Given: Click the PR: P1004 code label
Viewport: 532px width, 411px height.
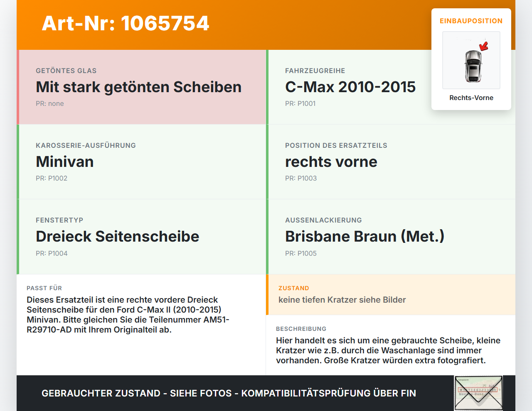Looking at the screenshot, I should point(52,253).
